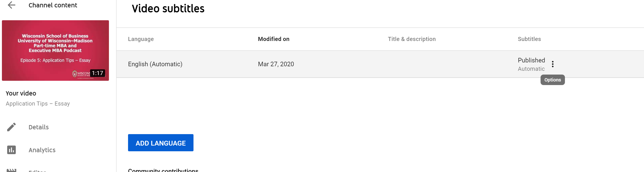Click the Wisconsin crest logo on the thumbnail
The height and width of the screenshot is (172, 644).
75,74
